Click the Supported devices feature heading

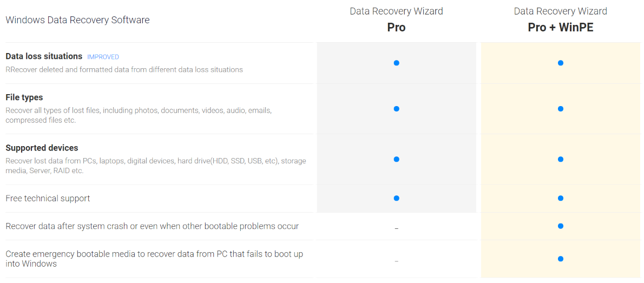coord(42,148)
